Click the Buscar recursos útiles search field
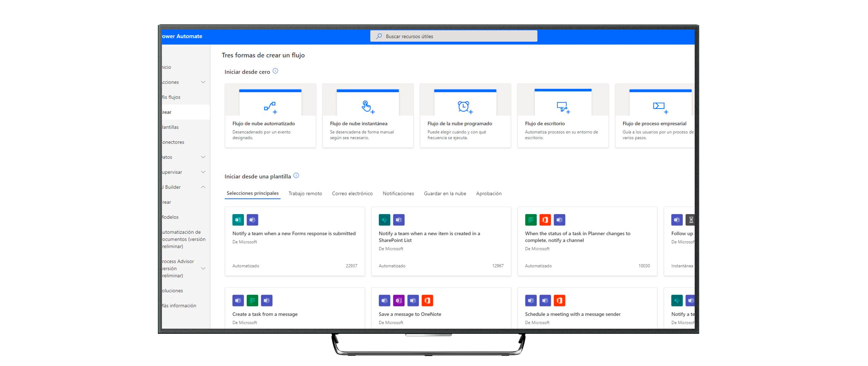 tap(454, 36)
